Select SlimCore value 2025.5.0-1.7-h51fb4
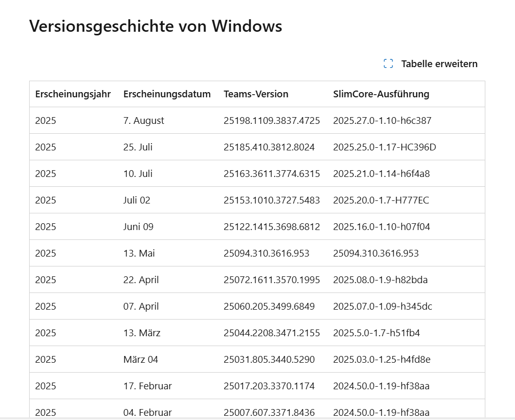 (377, 333)
